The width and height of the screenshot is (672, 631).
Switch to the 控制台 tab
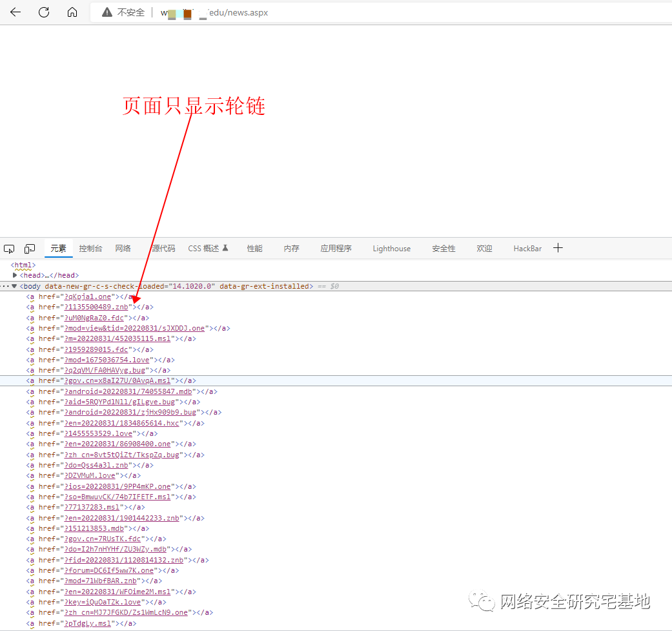tap(90, 249)
